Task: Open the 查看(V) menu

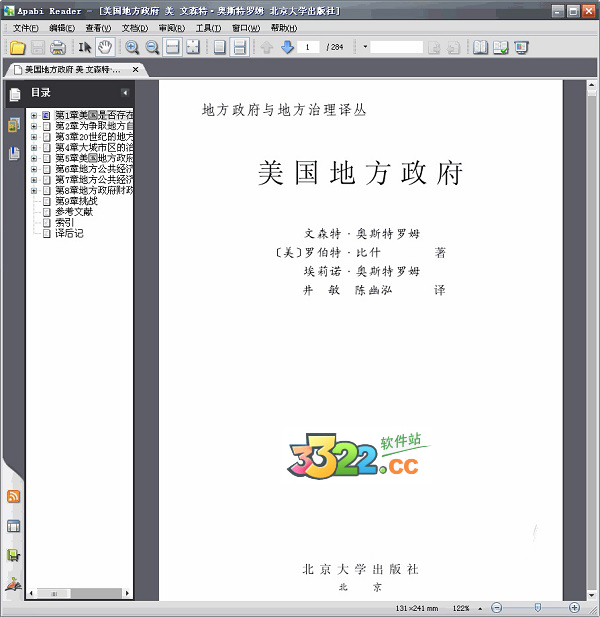Action: [x=98, y=28]
